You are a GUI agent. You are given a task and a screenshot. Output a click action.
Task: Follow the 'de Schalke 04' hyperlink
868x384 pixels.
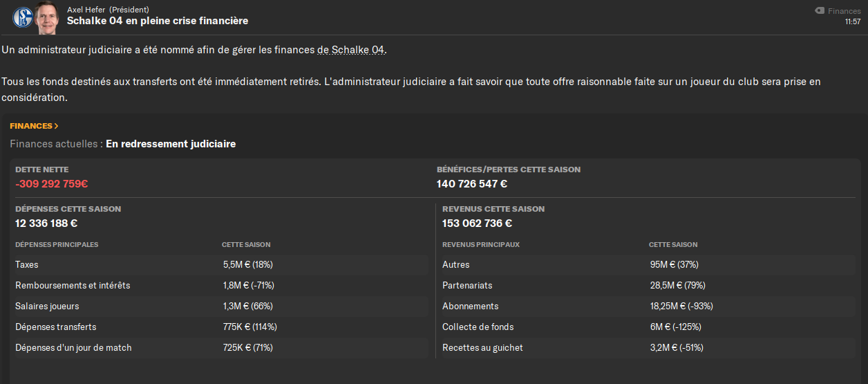click(350, 51)
